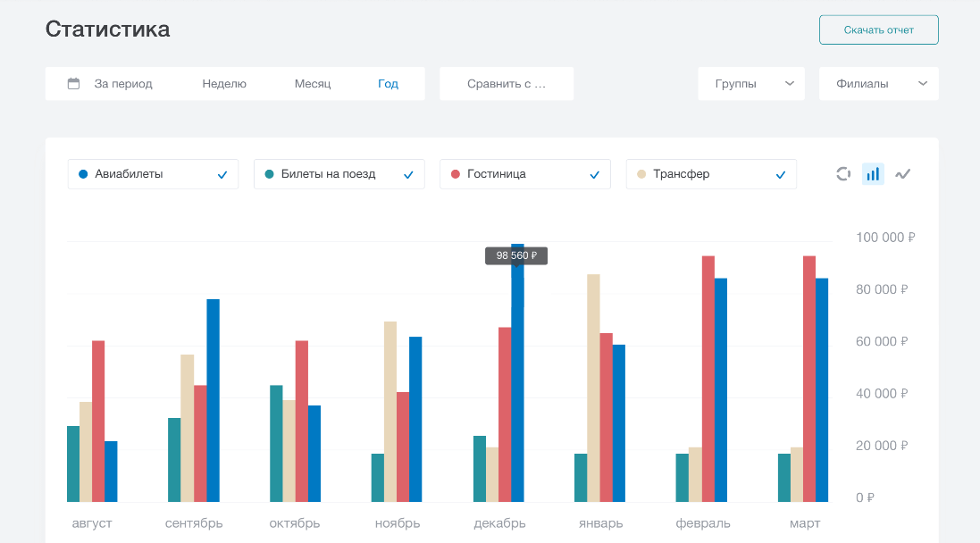The image size is (980, 543).
Task: Disable the Гостиница series checkmark
Action: (x=594, y=175)
